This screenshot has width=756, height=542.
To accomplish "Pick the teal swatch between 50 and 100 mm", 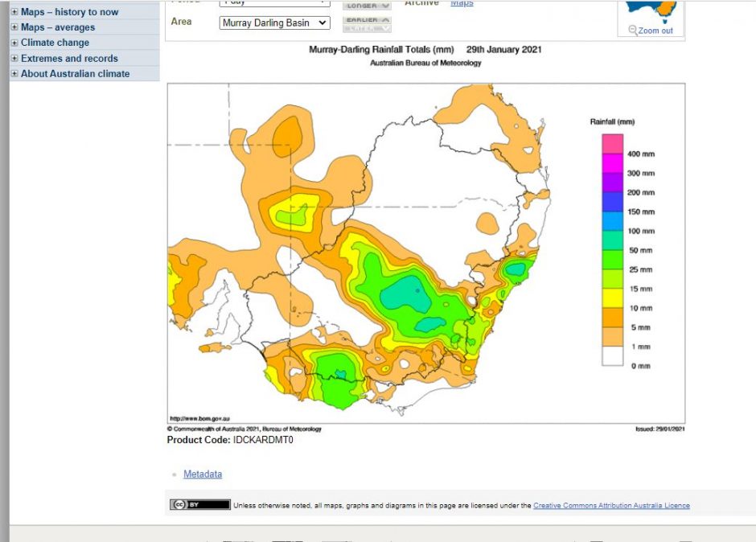I will coord(612,240).
